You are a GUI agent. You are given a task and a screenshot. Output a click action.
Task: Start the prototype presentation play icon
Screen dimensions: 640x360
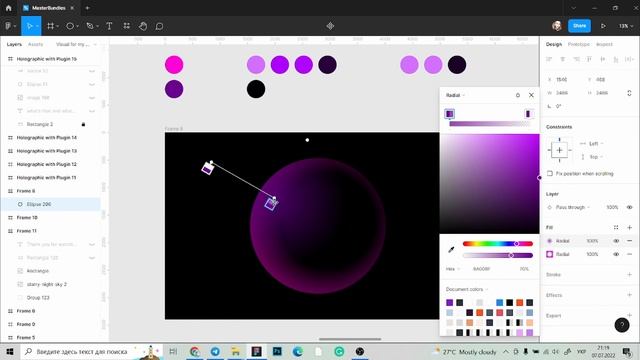[x=603, y=26]
